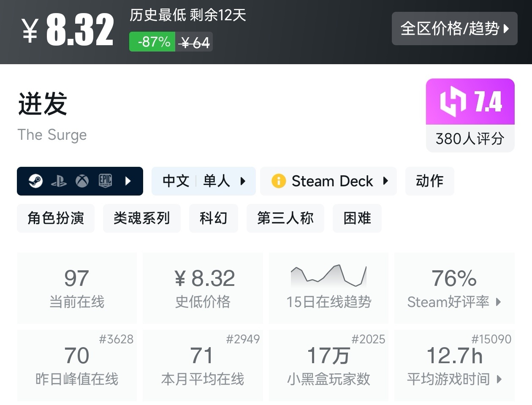Tap the 第三人称 tag
Image resolution: width=532 pixels, height=405 pixels.
(x=285, y=218)
